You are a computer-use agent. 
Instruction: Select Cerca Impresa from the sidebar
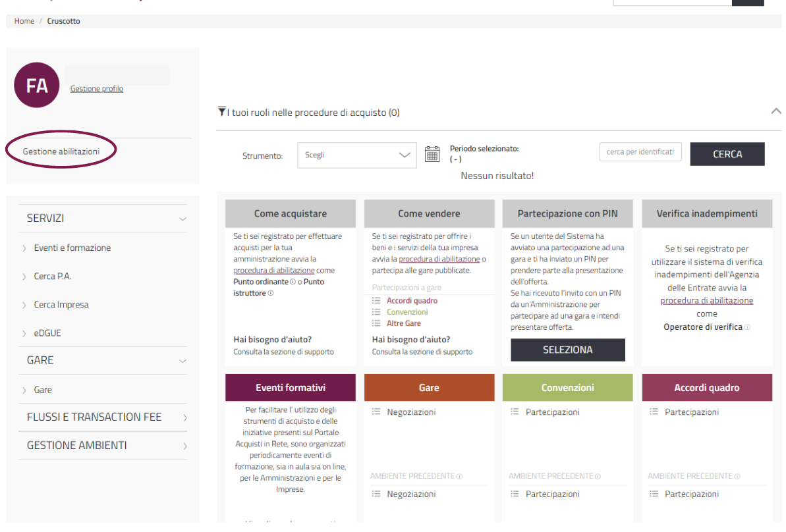[61, 305]
